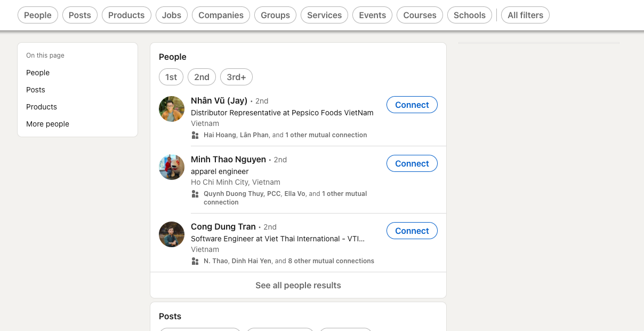The height and width of the screenshot is (331, 644).
Task: Open the All filters panel
Action: [525, 15]
